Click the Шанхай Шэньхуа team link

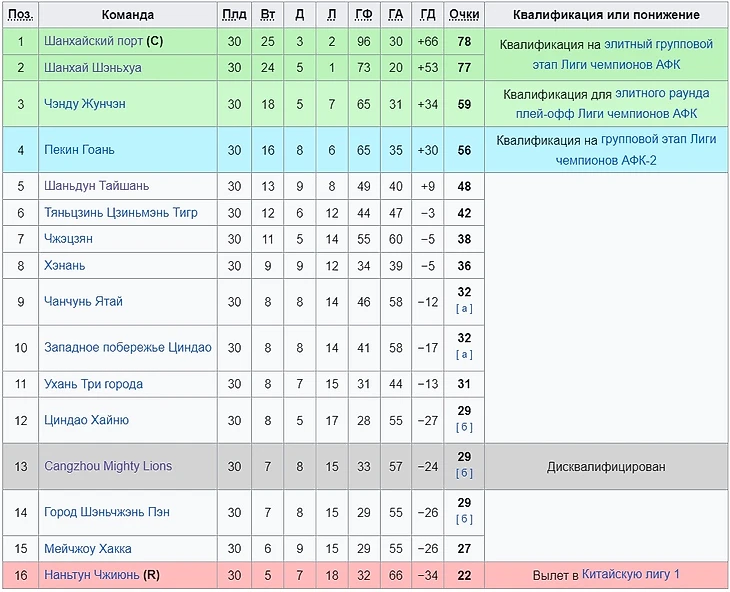(92, 68)
